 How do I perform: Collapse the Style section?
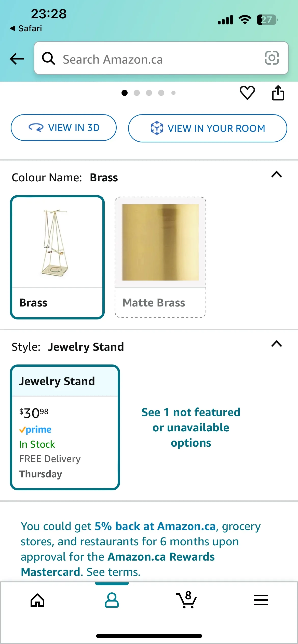277,344
